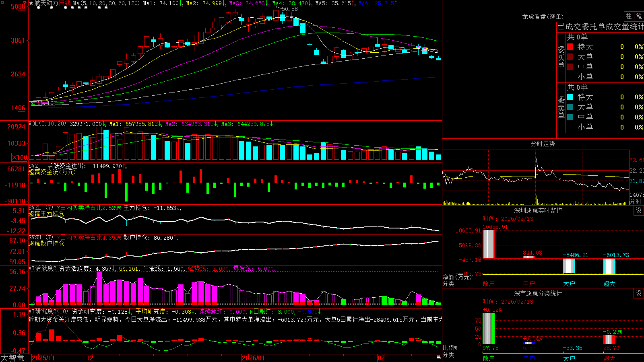Click the lock icon at timeline end
Image resolution: width=644 pixels, height=362 pixels.
point(438,357)
